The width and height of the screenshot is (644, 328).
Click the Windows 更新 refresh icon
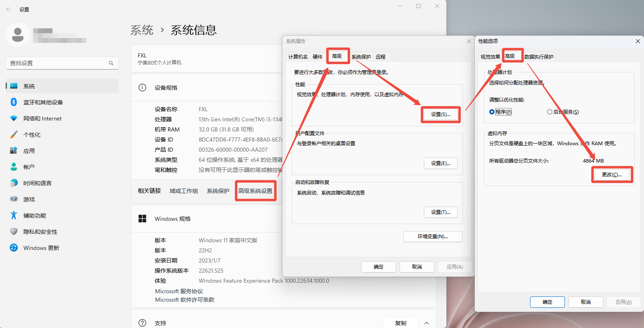click(x=14, y=248)
